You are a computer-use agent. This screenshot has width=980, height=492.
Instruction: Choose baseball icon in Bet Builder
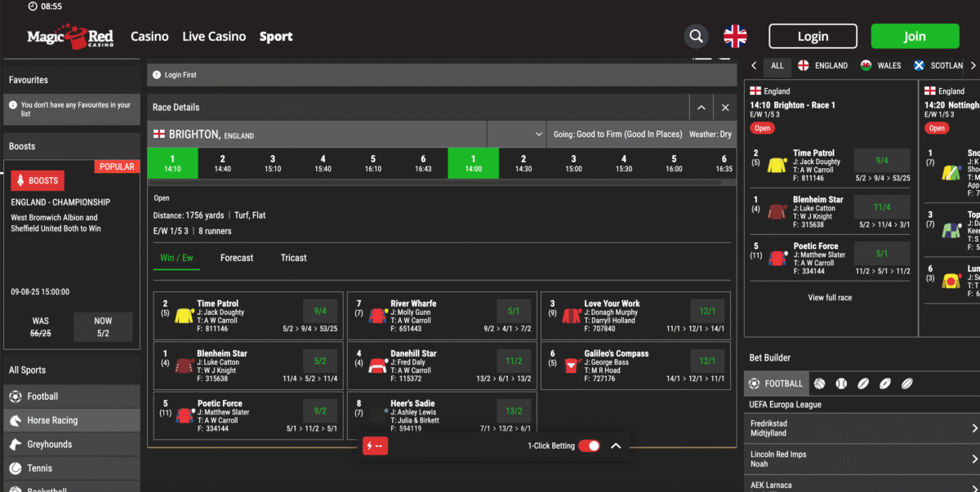[x=841, y=383]
